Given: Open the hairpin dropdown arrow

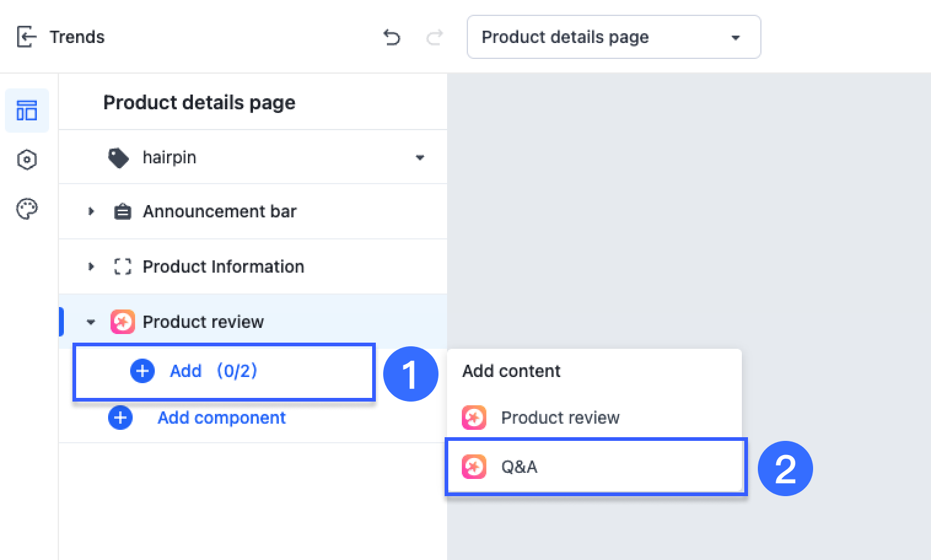Looking at the screenshot, I should pyautogui.click(x=419, y=157).
